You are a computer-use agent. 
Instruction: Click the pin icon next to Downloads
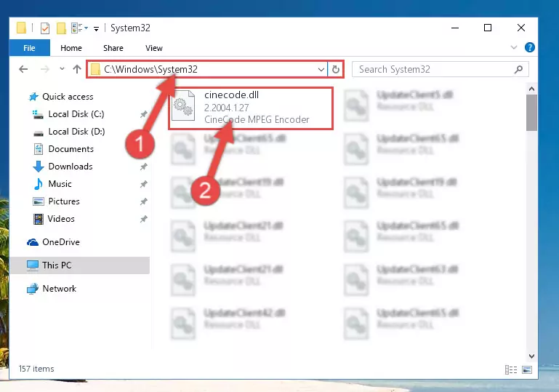[x=144, y=167]
